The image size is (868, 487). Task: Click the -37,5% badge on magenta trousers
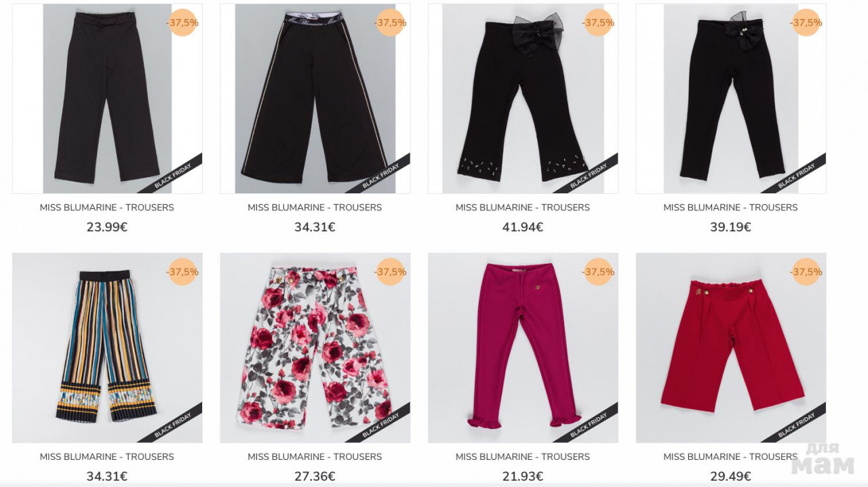coord(598,272)
